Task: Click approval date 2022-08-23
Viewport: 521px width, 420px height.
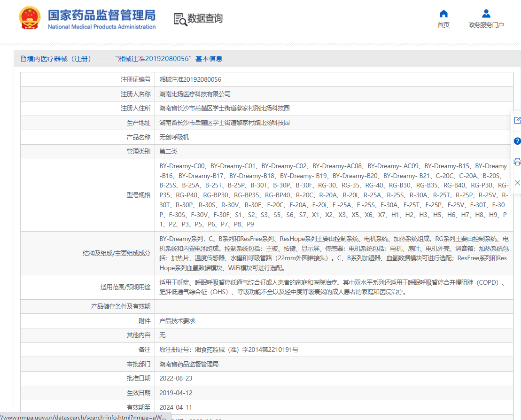Action: pyautogui.click(x=176, y=379)
